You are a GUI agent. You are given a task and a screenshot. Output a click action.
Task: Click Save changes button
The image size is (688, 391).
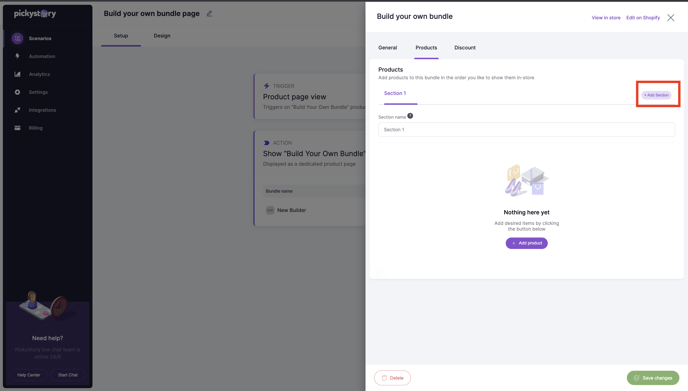point(653,378)
